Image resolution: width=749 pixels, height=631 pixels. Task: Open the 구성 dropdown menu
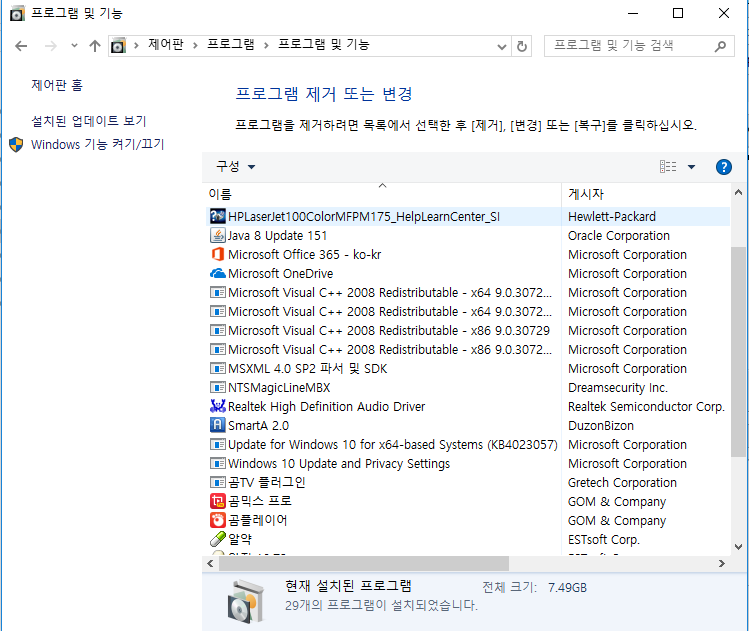235,167
